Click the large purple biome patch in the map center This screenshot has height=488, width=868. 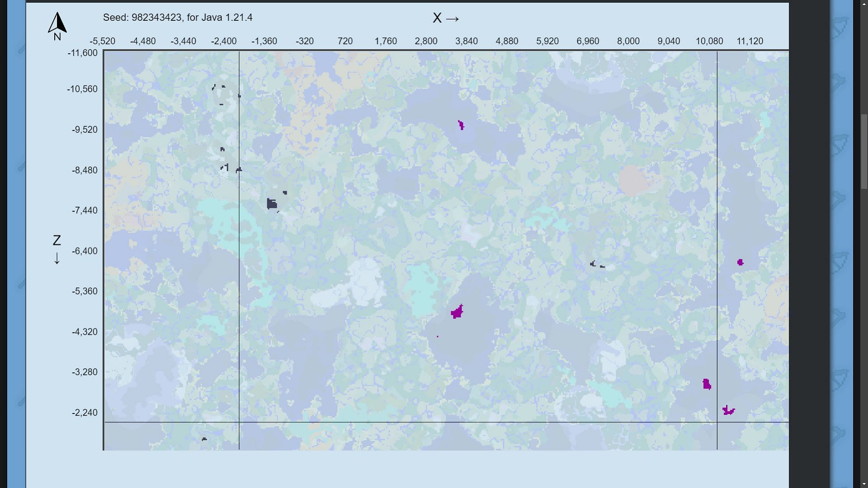[457, 312]
